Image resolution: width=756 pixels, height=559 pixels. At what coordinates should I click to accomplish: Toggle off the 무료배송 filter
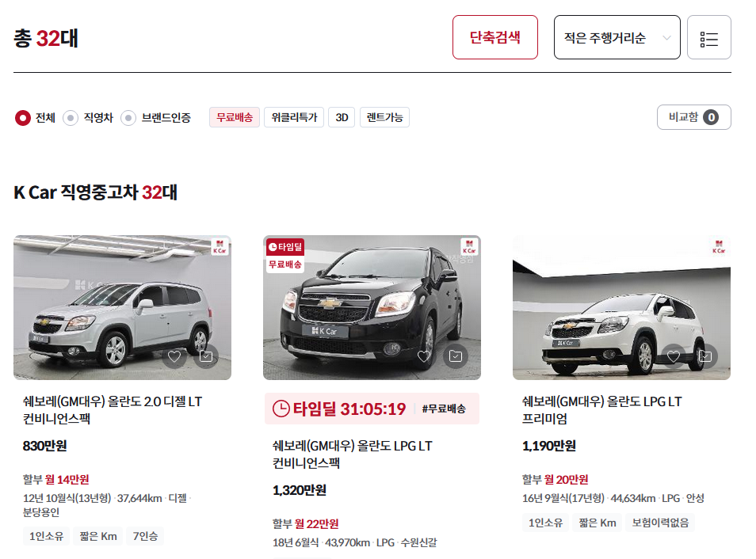[x=234, y=117]
